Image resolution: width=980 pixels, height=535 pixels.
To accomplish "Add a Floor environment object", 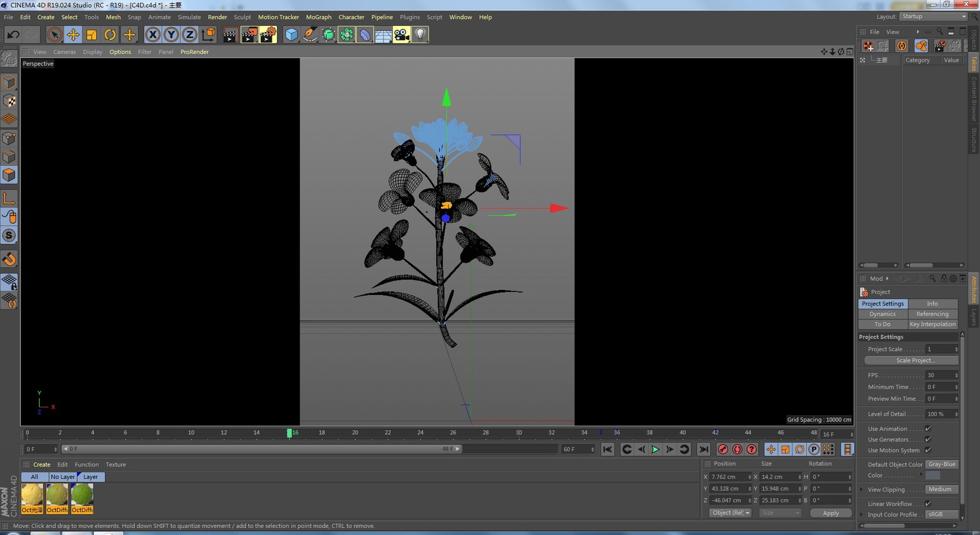I will point(383,35).
